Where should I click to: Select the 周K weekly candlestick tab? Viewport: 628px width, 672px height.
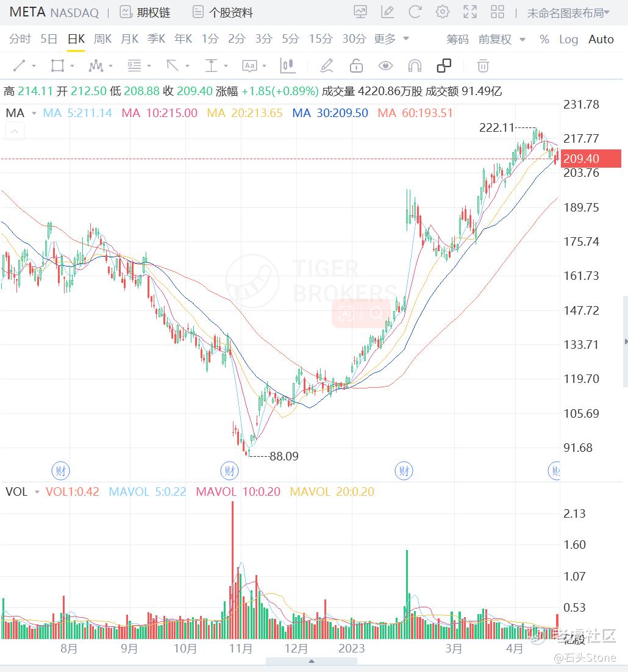[103, 39]
